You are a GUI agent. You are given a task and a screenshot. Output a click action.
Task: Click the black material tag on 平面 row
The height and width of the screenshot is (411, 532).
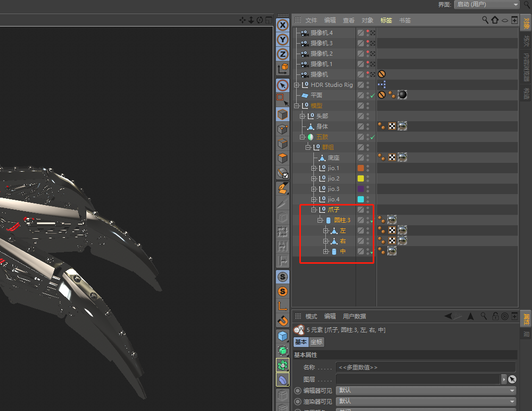click(x=402, y=95)
